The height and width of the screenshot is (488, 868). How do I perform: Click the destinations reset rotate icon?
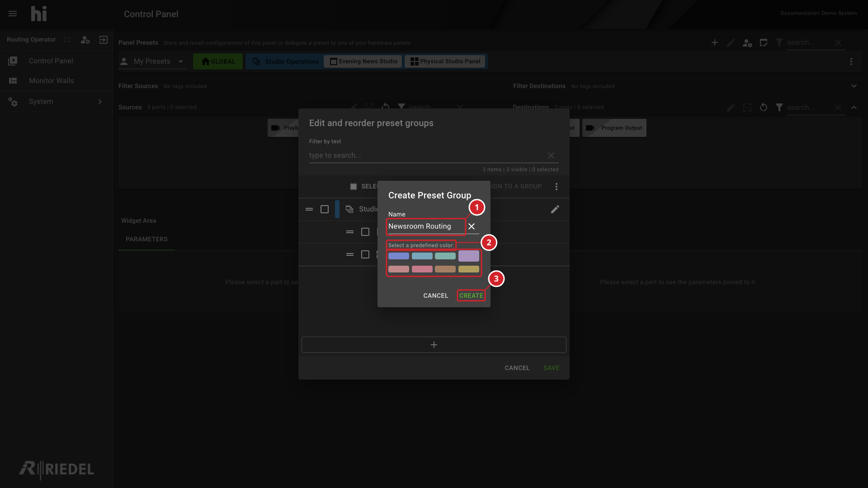(x=764, y=108)
